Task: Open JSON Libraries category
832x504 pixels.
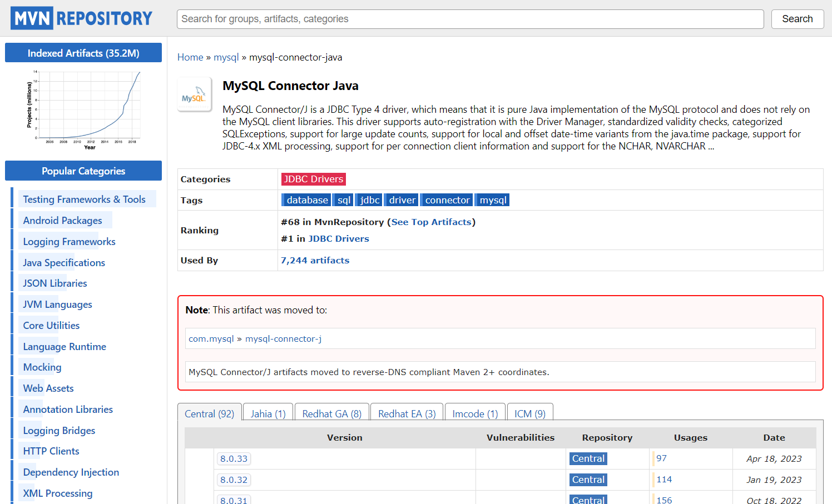Action: 55,283
